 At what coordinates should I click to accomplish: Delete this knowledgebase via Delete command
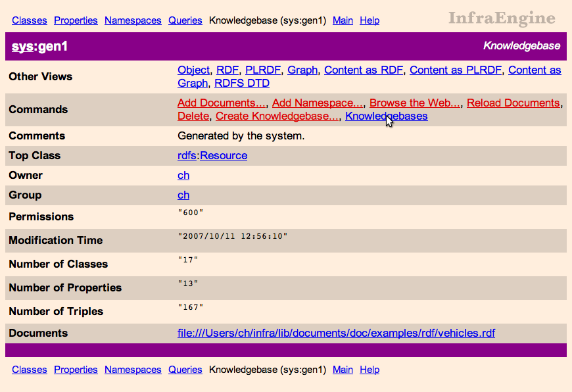[193, 116]
